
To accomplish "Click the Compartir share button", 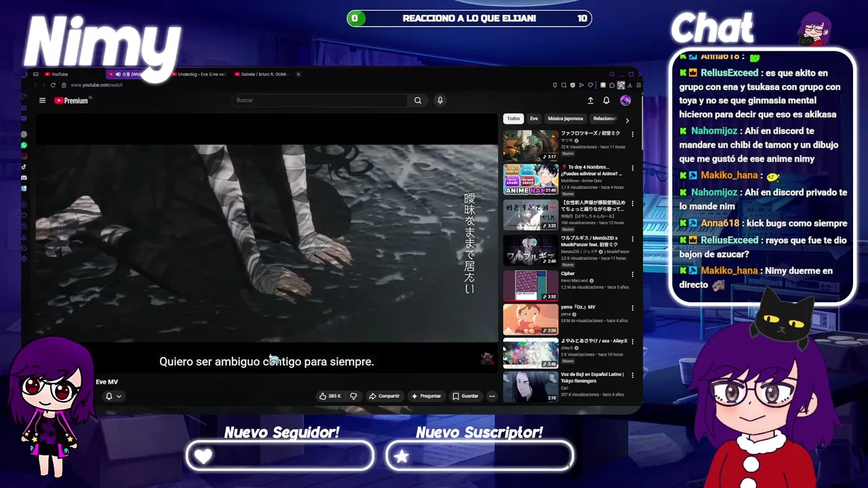I will click(384, 396).
